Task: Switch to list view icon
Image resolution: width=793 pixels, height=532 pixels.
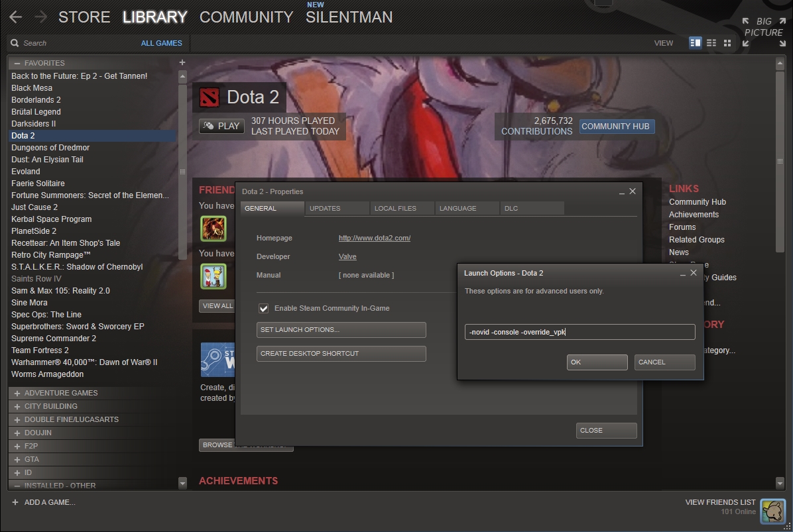Action: [x=711, y=43]
